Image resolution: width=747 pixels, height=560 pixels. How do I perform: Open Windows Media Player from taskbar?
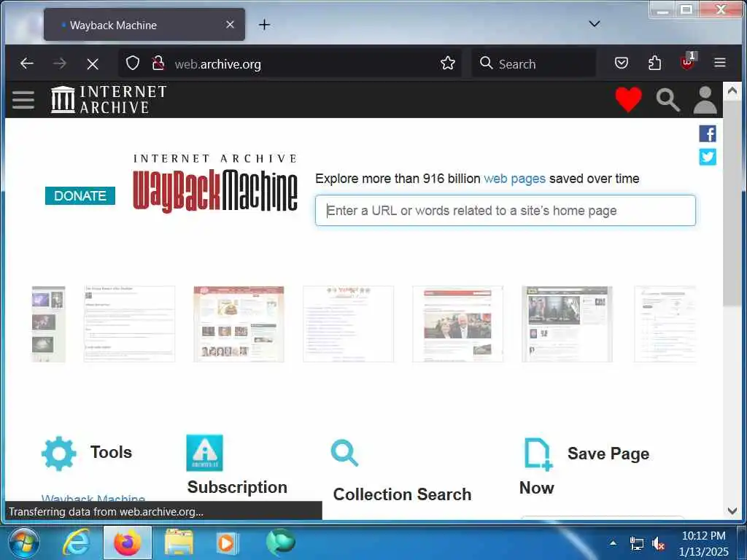(x=228, y=542)
